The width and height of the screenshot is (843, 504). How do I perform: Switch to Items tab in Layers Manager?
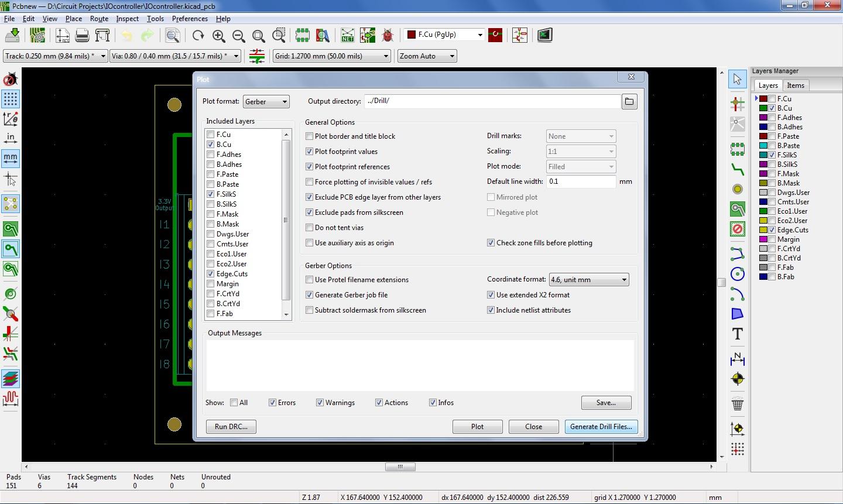click(x=796, y=85)
